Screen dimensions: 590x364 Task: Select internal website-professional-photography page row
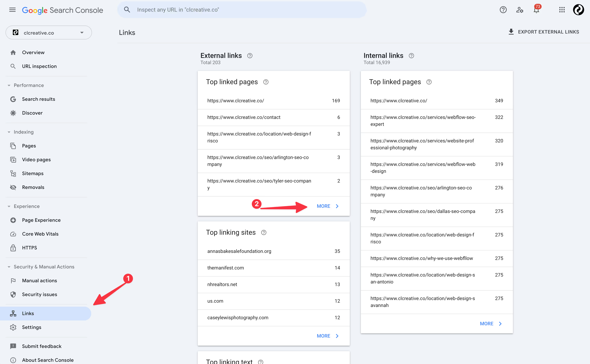coord(437,144)
